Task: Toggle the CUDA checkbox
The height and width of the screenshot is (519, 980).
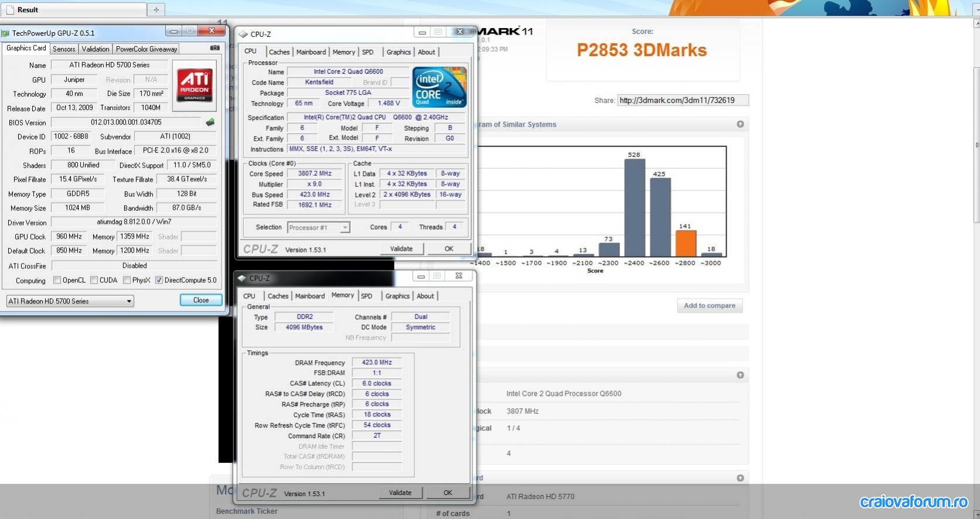Action: pos(94,280)
